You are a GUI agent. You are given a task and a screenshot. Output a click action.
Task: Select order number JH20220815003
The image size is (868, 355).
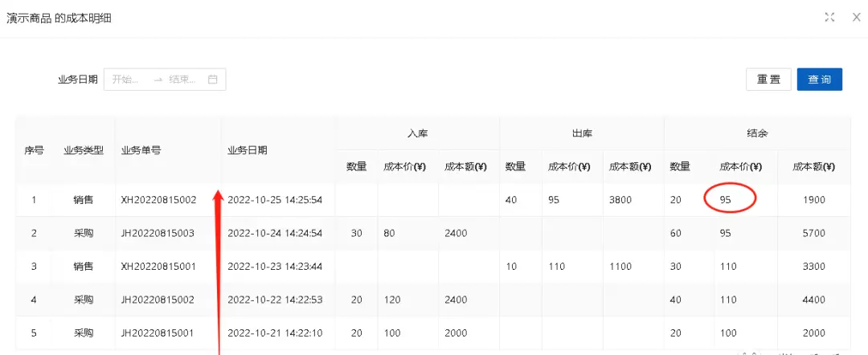[158, 234]
